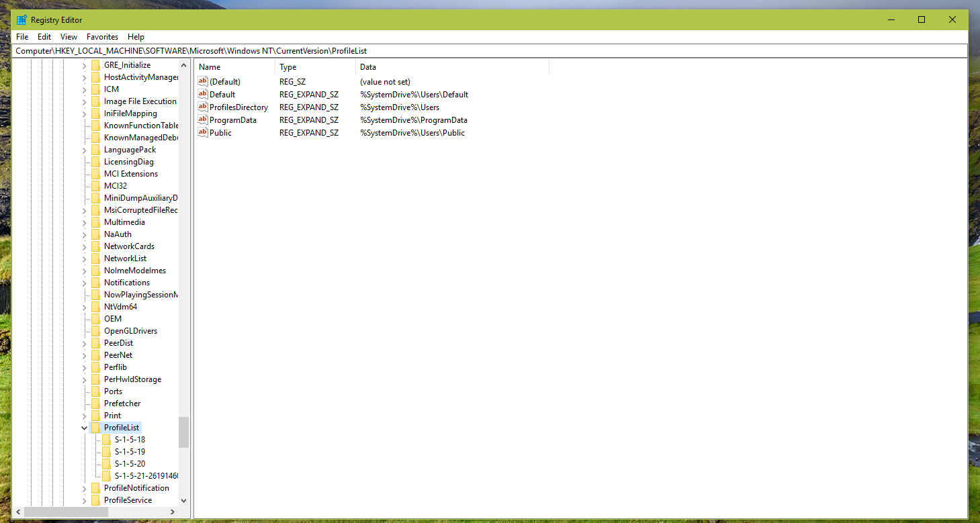Select the Prefetcher key
Screen dimensions: 980x523
pyautogui.click(x=122, y=403)
